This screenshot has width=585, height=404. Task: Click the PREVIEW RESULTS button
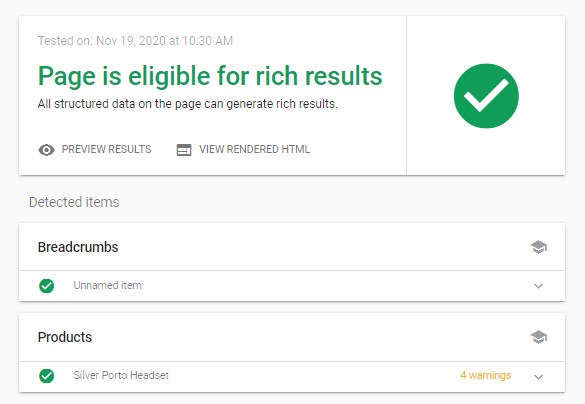(95, 150)
